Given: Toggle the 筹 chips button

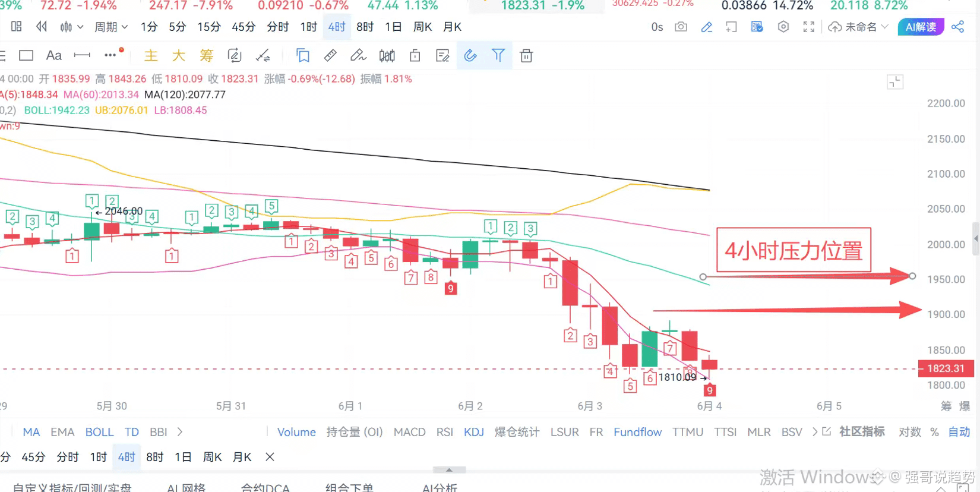Looking at the screenshot, I should click(206, 55).
